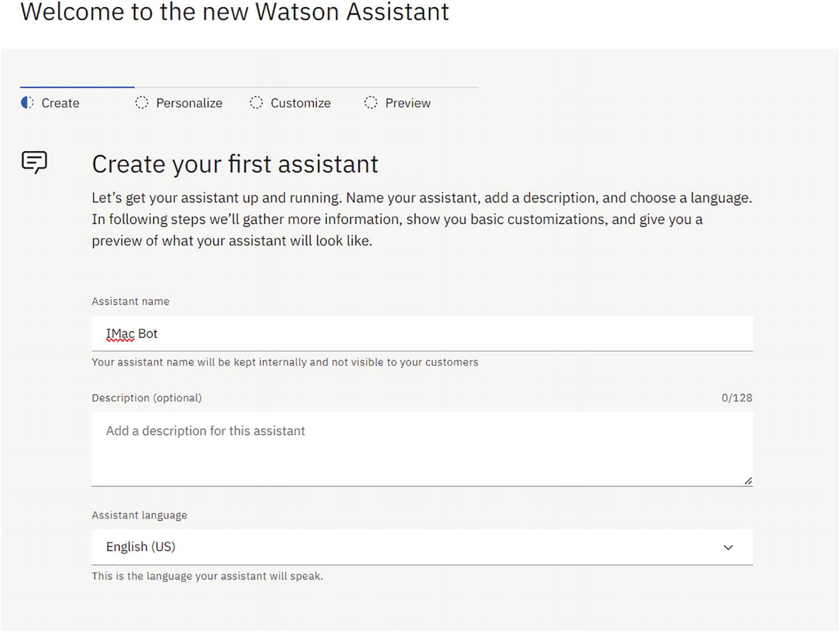Click the misspelled word IMac in name field

coord(120,334)
